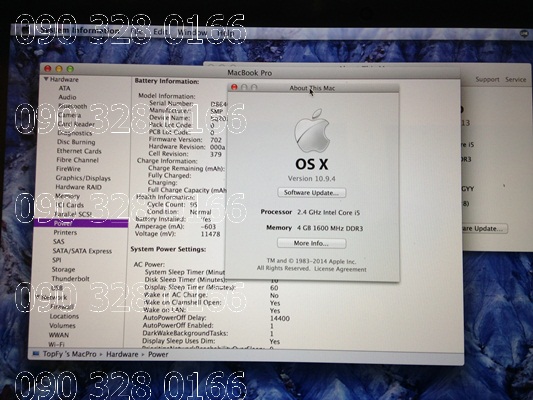Minimize the MacBook Pro report window

tap(59, 69)
